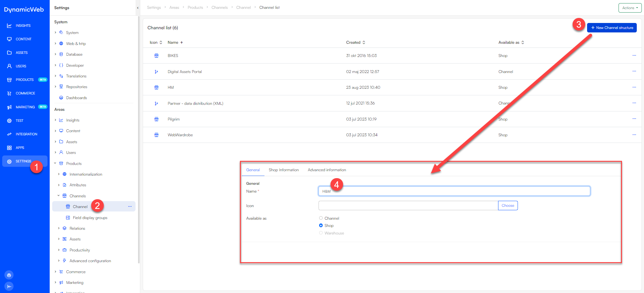Click the Icon path input field
644x293 pixels.
point(408,206)
